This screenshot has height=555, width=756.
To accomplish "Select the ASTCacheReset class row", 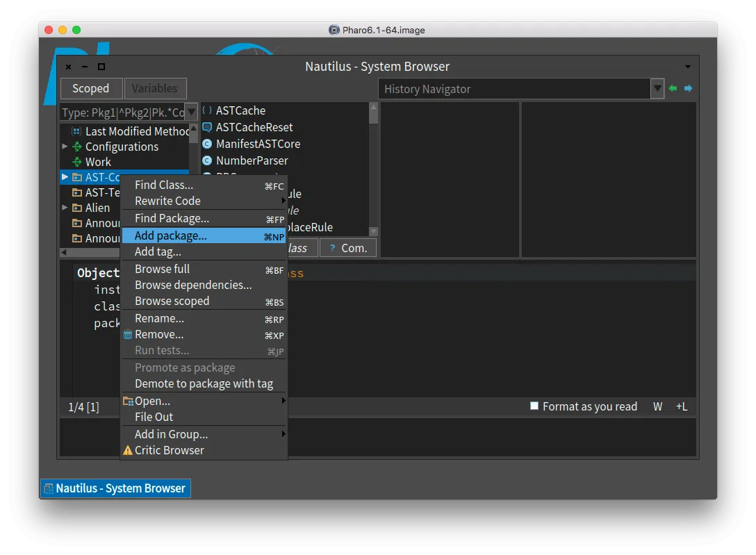I will [284, 127].
